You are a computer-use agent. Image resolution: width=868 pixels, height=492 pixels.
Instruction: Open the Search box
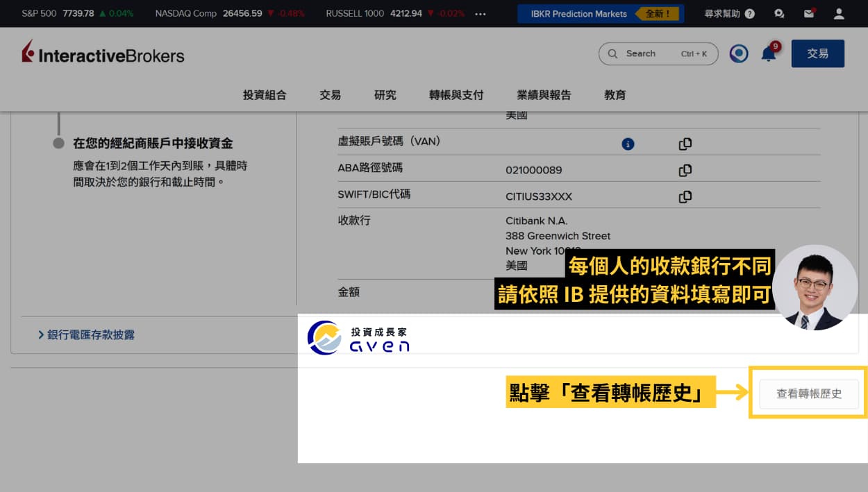[658, 53]
